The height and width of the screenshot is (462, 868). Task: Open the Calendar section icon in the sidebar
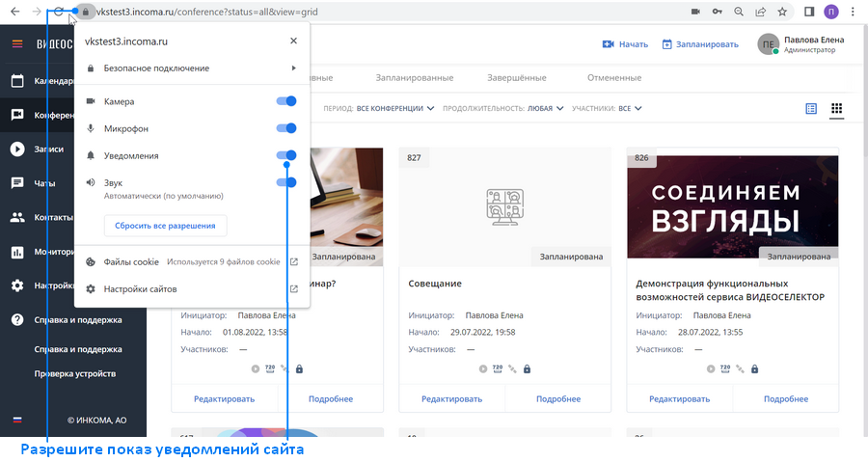coord(17,81)
